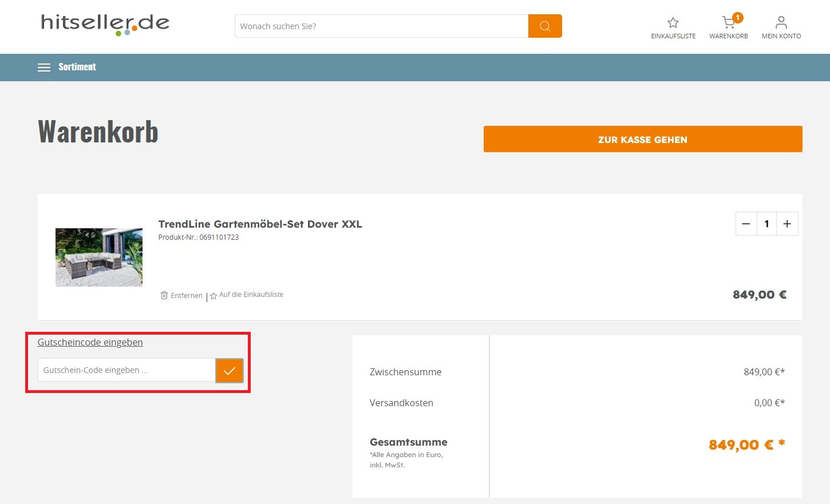Go to checkout via Zur Kasse gehen
This screenshot has height=504, width=830.
(x=643, y=139)
